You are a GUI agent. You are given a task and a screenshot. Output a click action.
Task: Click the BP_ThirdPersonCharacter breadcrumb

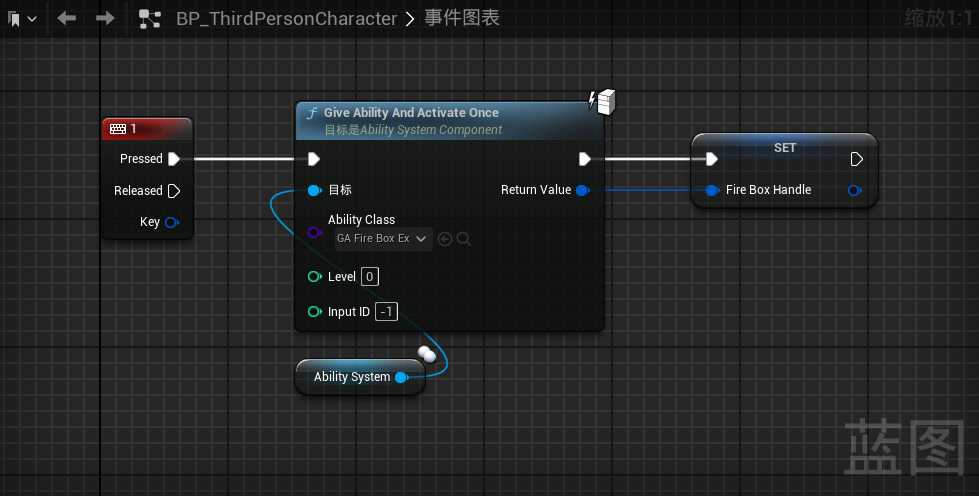pyautogui.click(x=286, y=19)
